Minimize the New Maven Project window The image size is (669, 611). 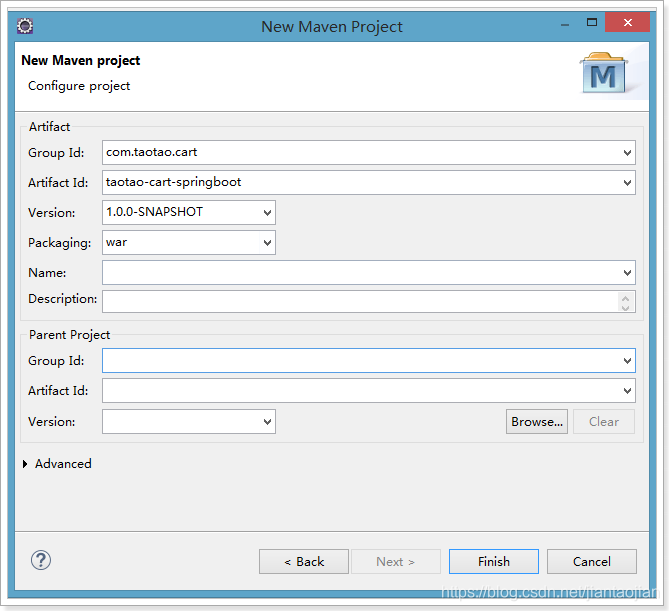[x=565, y=25]
